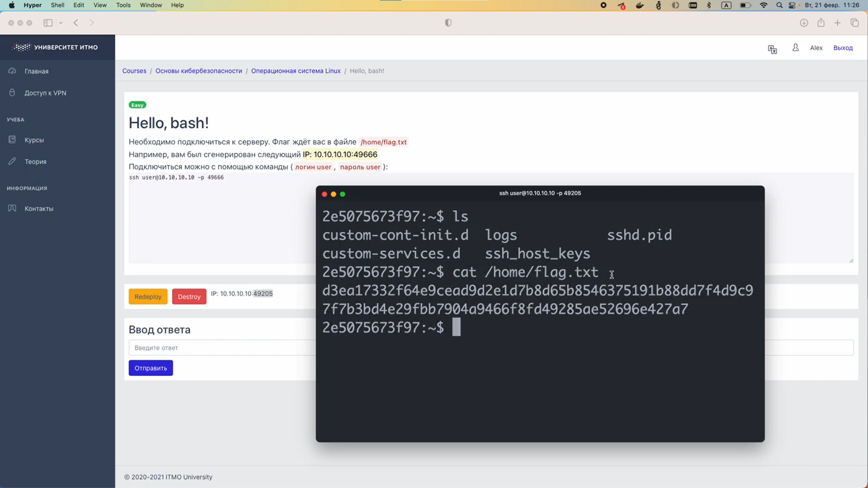
Task: Open the Shell menu in the menu bar
Action: (57, 5)
